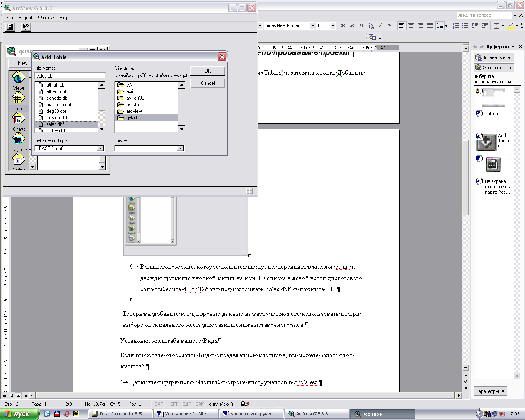Click the пуск Start button

(x=19, y=414)
